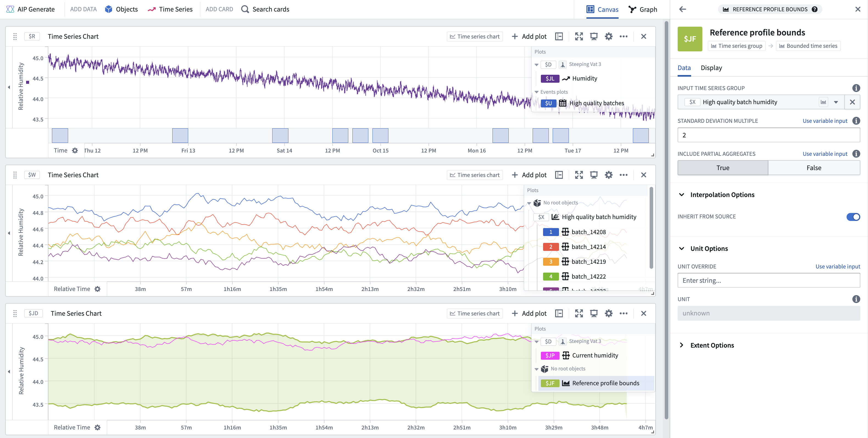
Task: Set Include Partial Aggregates to False
Action: [x=814, y=168]
